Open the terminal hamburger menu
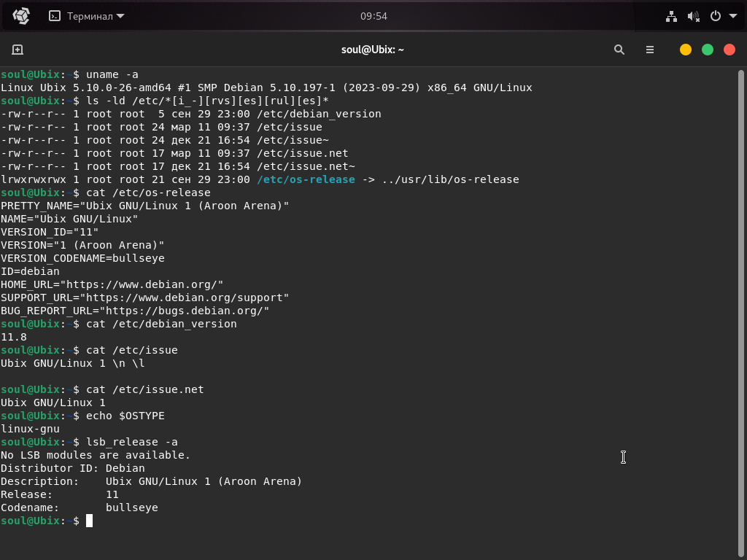Image resolution: width=747 pixels, height=560 pixels. [x=650, y=50]
